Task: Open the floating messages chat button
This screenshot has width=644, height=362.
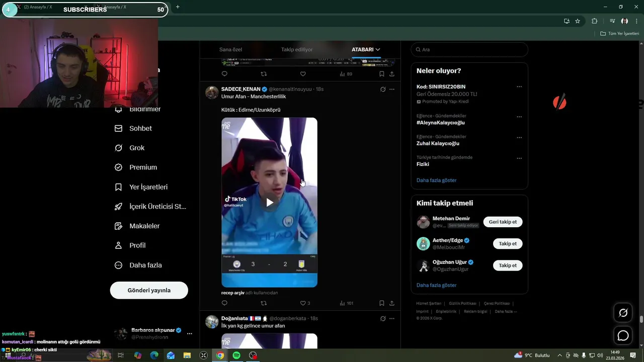Action: [623, 335]
